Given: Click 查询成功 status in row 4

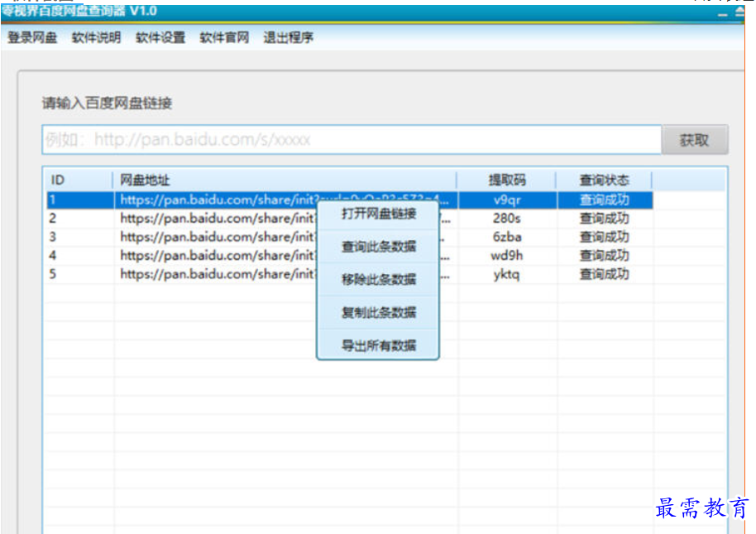Looking at the screenshot, I should click(x=604, y=256).
